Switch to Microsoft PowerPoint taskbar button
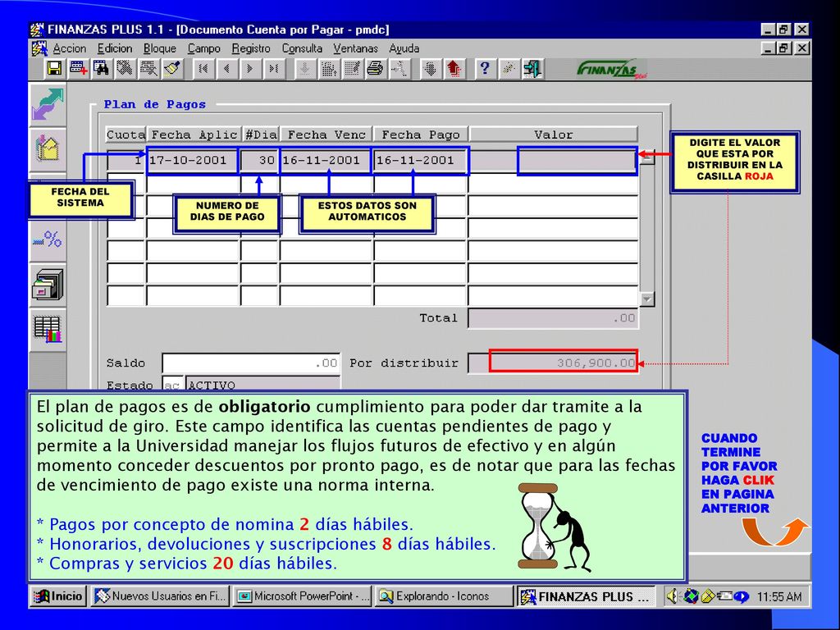840x630 pixels. click(x=303, y=596)
